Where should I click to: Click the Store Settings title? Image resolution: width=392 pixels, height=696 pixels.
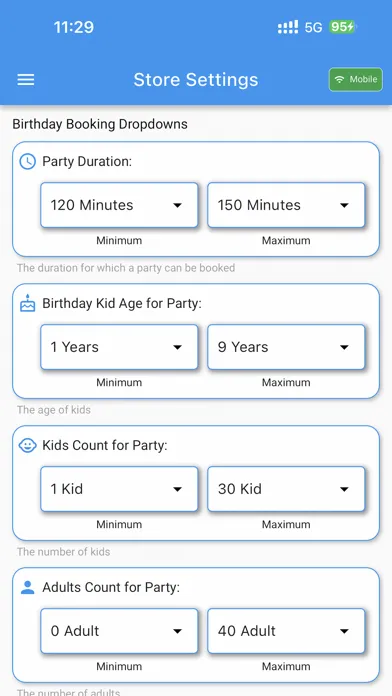196,80
